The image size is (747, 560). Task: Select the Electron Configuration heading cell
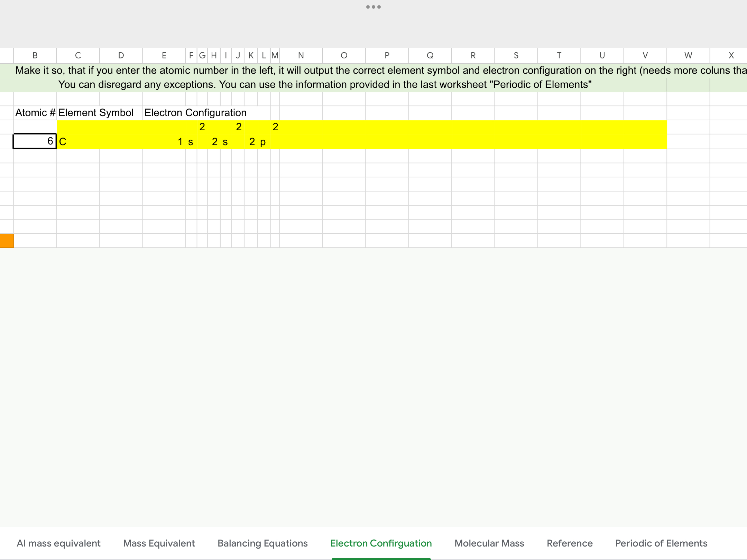164,113
